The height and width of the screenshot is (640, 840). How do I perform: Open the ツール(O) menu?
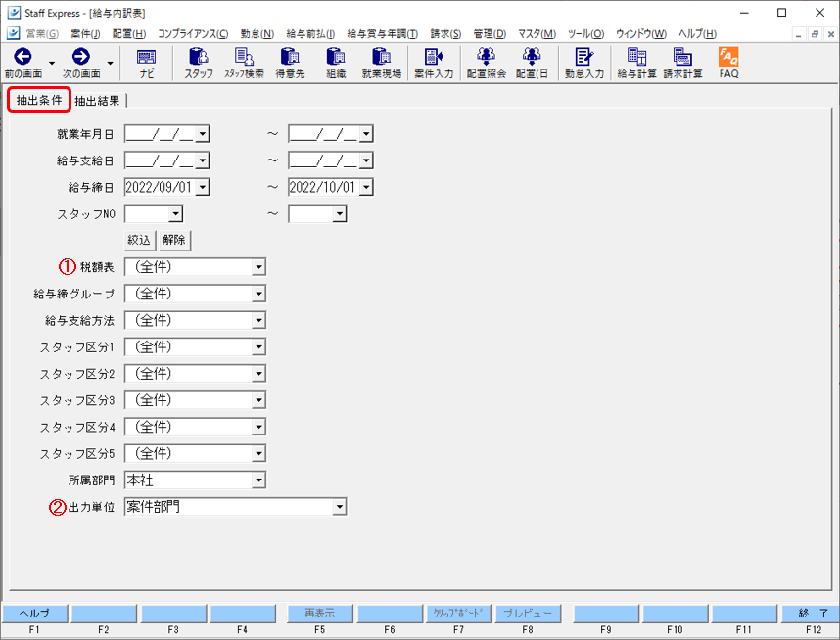point(586,33)
